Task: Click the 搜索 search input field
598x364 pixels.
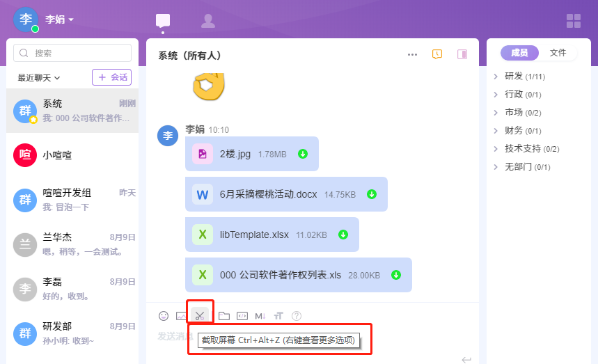Action: coord(72,53)
